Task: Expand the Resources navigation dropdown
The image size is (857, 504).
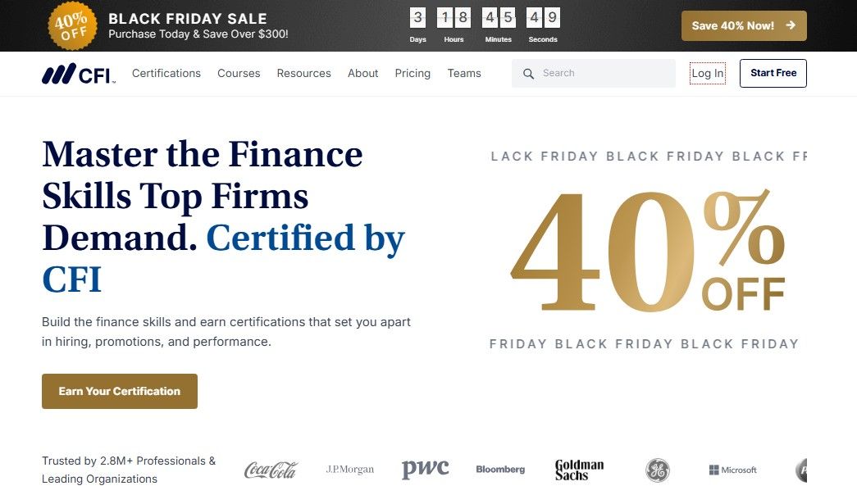Action: point(303,73)
